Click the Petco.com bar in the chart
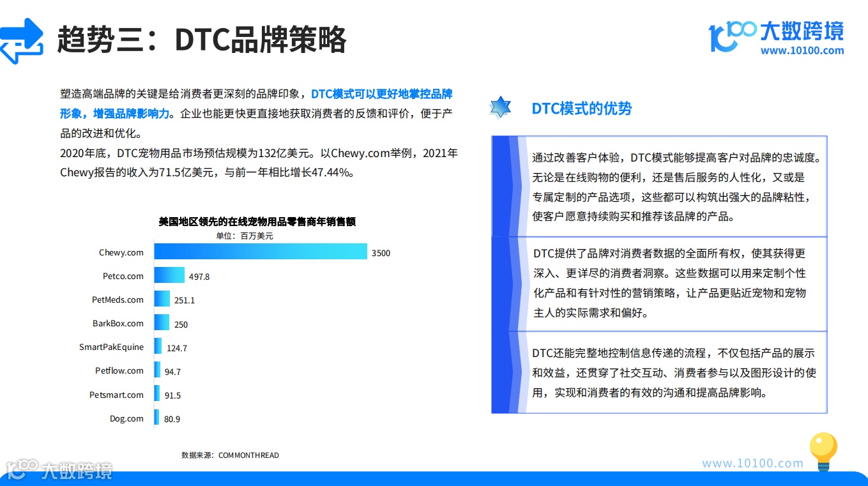This screenshot has height=486, width=868. pos(169,275)
